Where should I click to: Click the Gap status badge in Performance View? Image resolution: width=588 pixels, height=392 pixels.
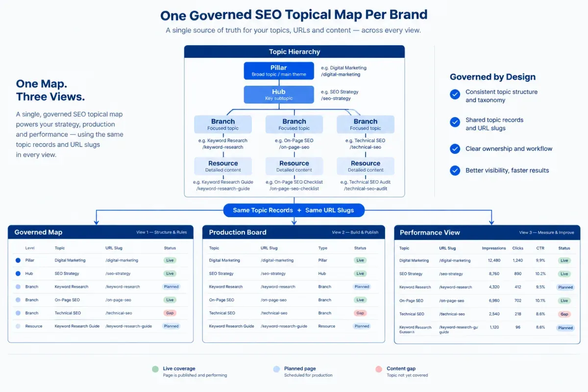[x=564, y=314]
